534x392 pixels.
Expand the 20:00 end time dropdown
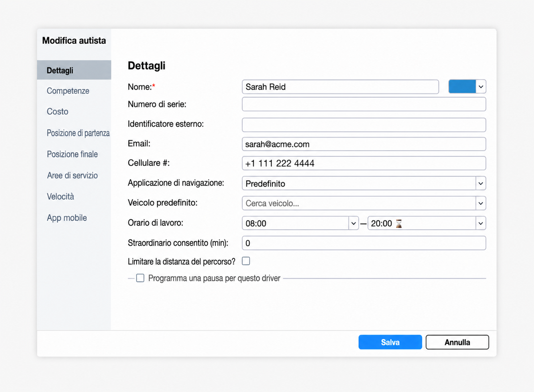click(x=481, y=223)
